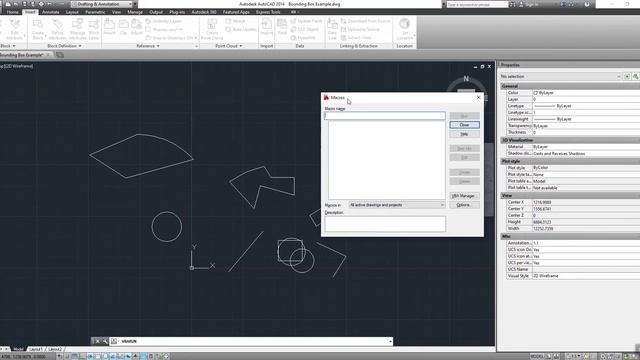Viewport: 640px width, 360px height.
Task: Click the command line close X icon
Action: point(97,341)
